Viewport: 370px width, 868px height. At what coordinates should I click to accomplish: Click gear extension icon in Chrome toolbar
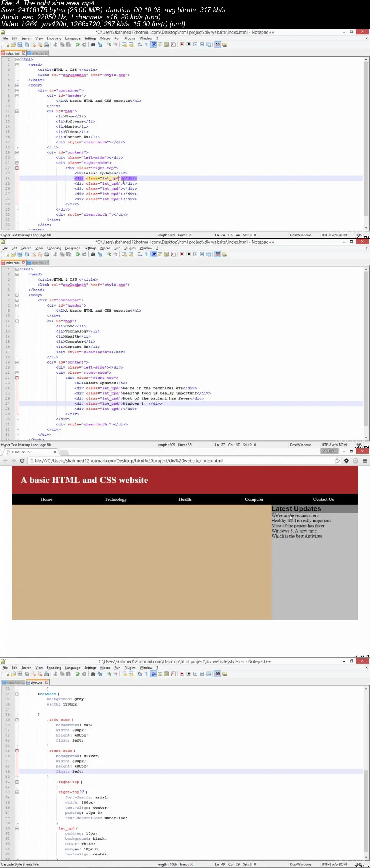pyautogui.click(x=346, y=461)
